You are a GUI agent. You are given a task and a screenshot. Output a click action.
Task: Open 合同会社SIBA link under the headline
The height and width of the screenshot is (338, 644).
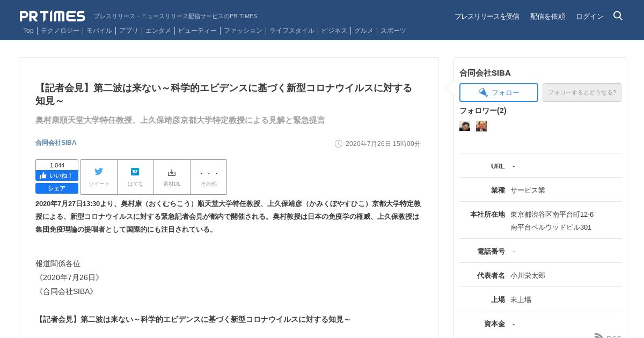56,143
